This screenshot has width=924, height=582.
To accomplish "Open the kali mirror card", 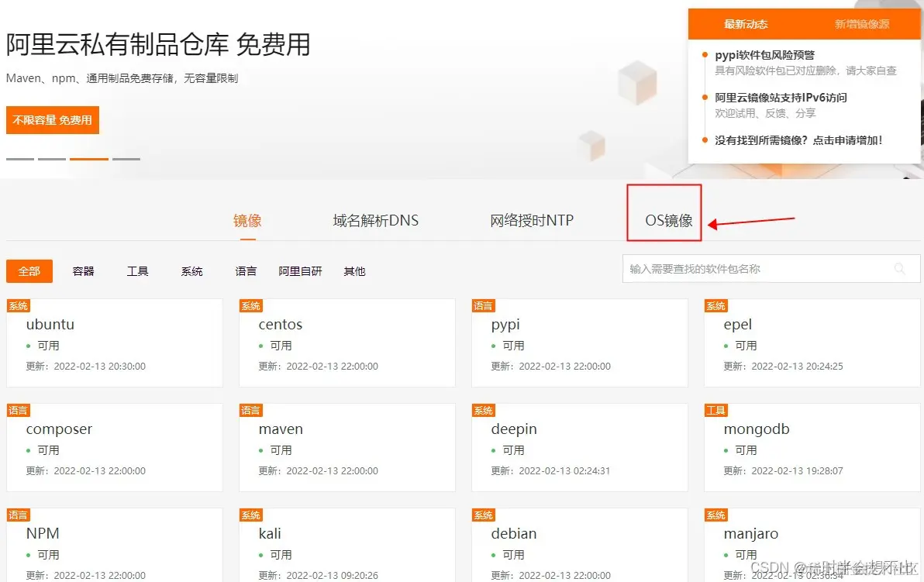I will (x=347, y=545).
